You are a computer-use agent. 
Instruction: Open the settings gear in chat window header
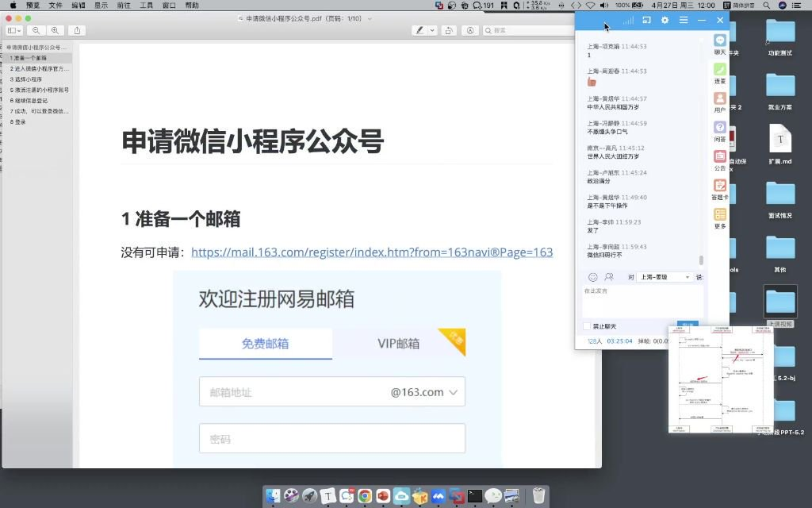tap(665, 20)
